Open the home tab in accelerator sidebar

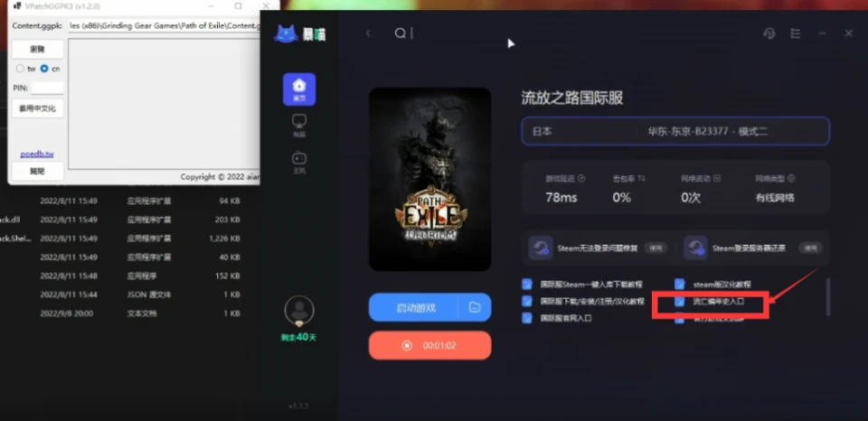tap(299, 89)
